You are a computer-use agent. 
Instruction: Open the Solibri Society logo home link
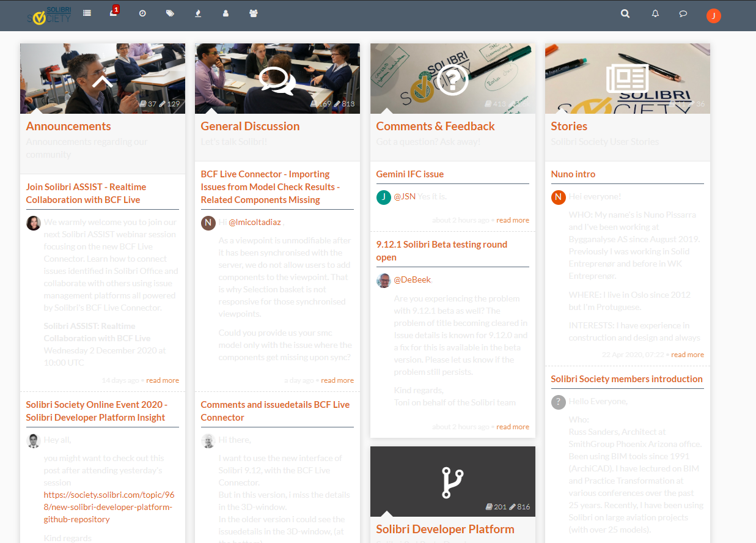point(49,15)
